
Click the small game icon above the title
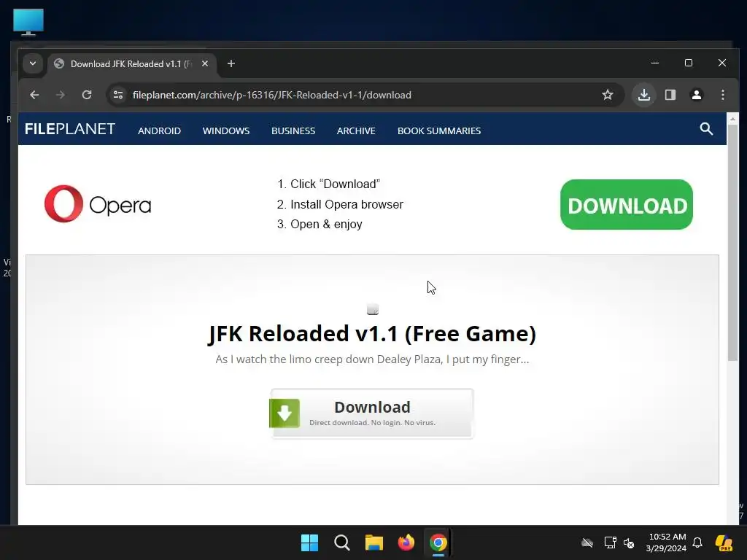(373, 309)
